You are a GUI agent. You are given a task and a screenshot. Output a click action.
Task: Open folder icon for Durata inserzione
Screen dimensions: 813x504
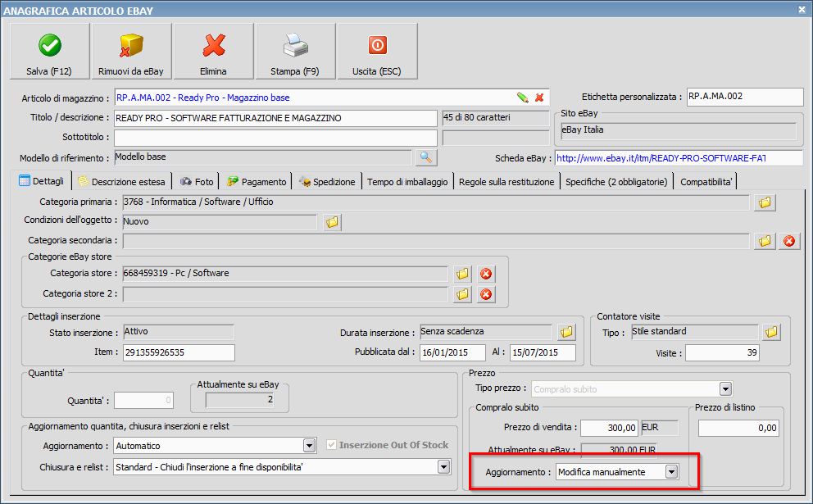tap(566, 332)
